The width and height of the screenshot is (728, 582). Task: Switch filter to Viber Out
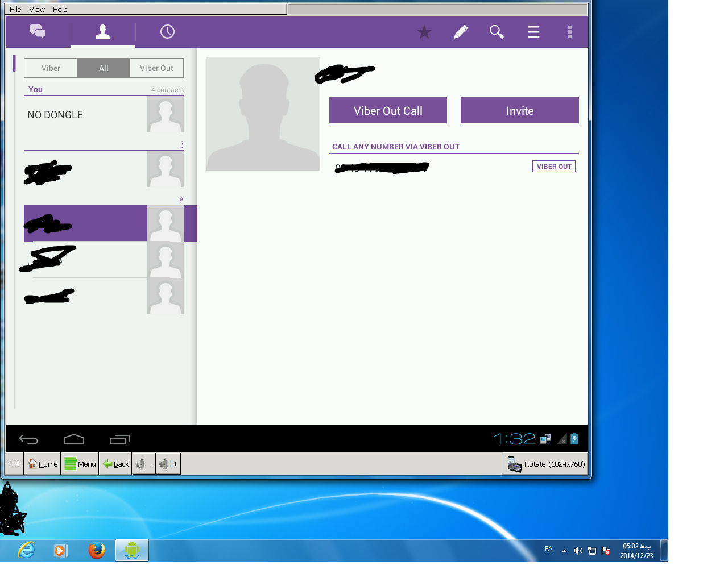click(156, 68)
